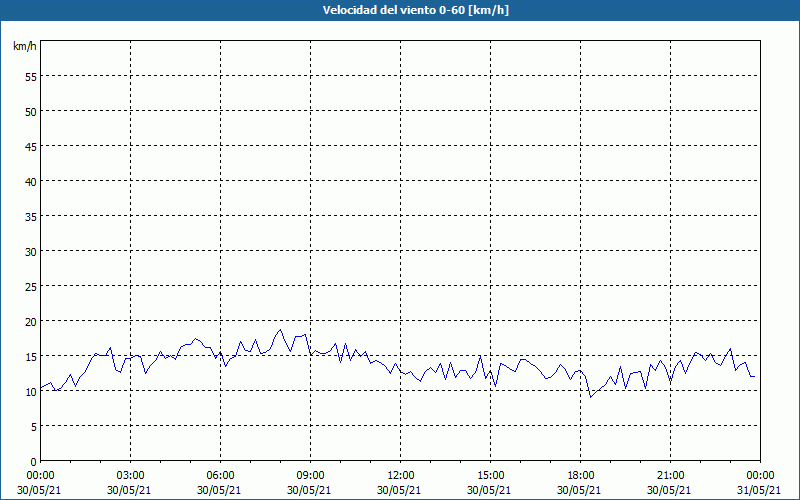Click the 30/05/21 date under 18:00
800x500 pixels.
579,490
